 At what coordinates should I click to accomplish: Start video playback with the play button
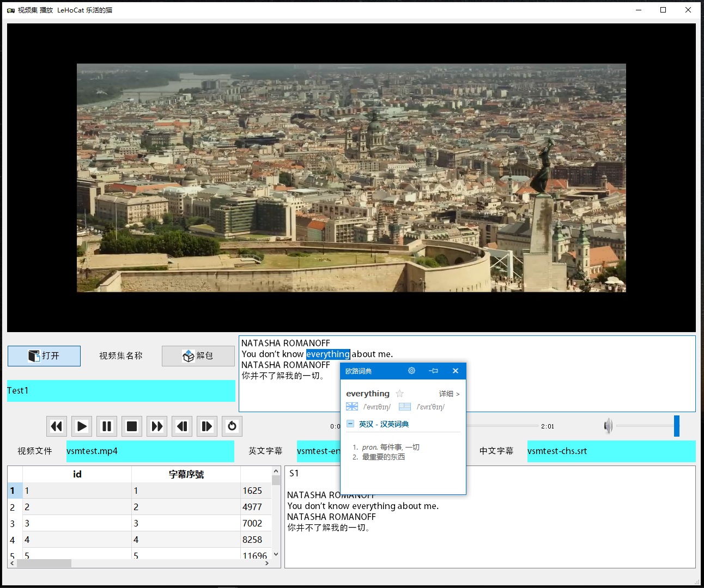(82, 426)
